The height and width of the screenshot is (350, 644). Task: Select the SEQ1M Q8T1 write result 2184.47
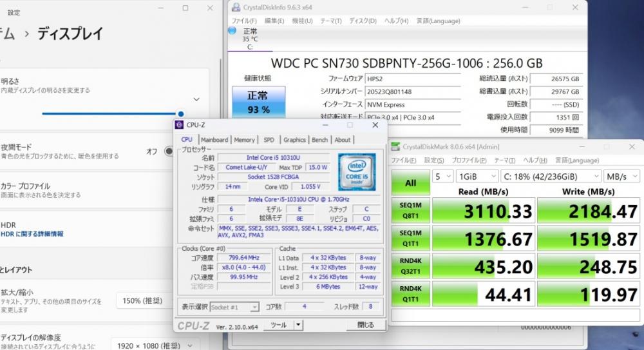point(588,211)
